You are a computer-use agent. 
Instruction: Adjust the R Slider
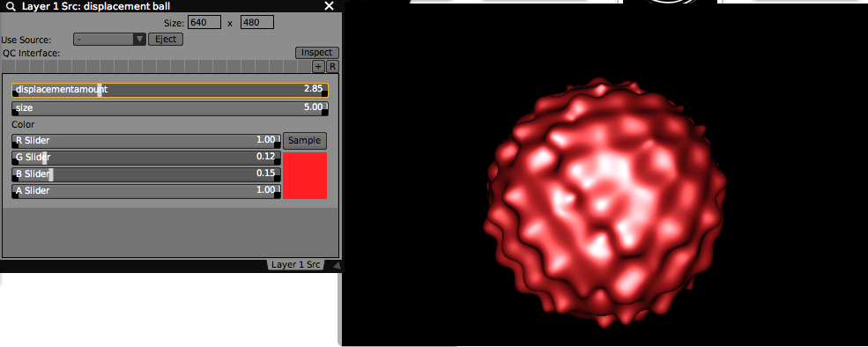[x=146, y=141]
